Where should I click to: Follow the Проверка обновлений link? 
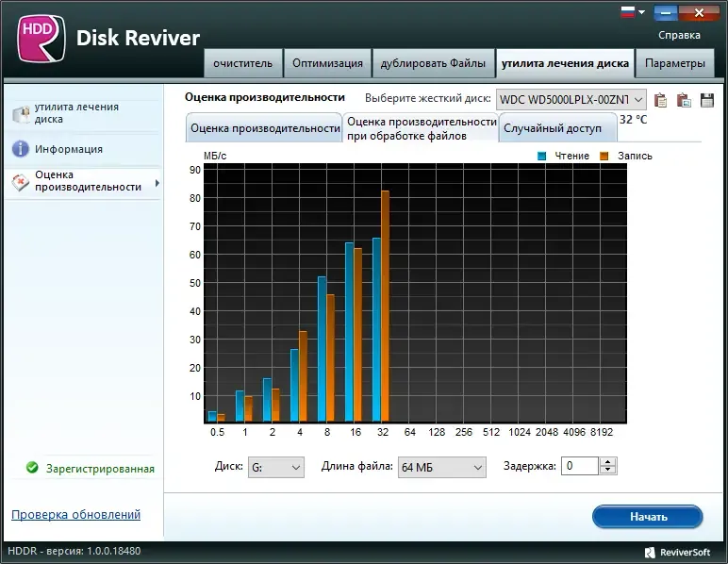[75, 514]
